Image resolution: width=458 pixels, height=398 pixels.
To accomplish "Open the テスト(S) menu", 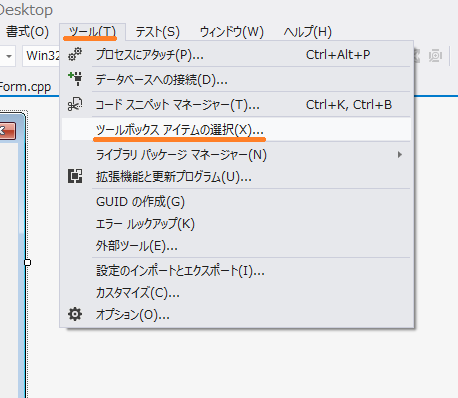I will [x=157, y=32].
